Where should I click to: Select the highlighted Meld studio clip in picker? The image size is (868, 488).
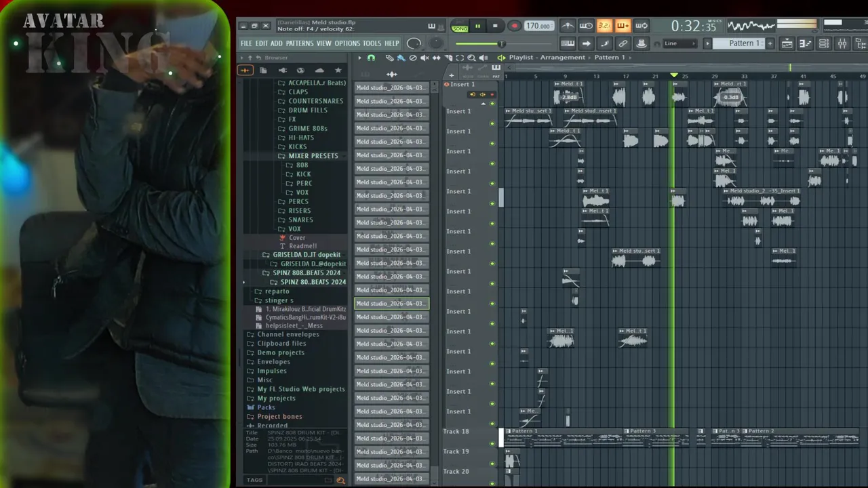(391, 304)
